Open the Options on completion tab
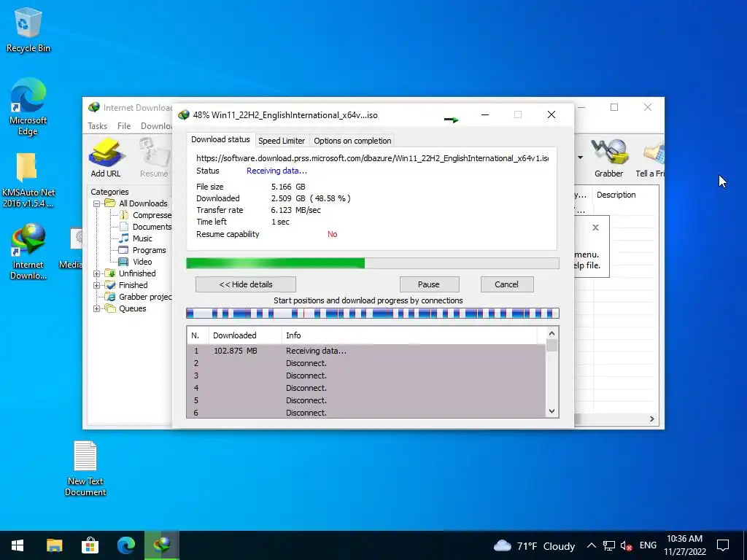The height and width of the screenshot is (560, 747). (x=352, y=141)
